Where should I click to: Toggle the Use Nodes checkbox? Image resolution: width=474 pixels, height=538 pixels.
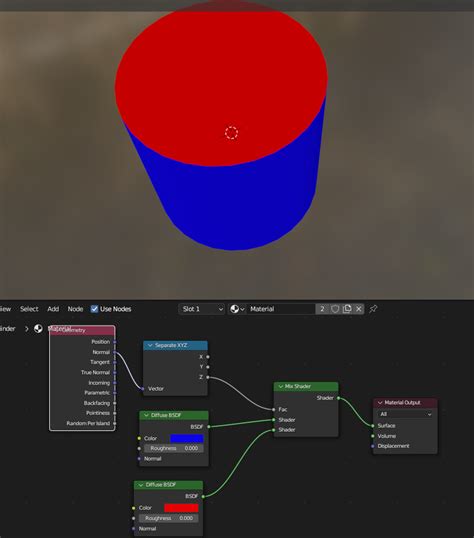tap(94, 309)
